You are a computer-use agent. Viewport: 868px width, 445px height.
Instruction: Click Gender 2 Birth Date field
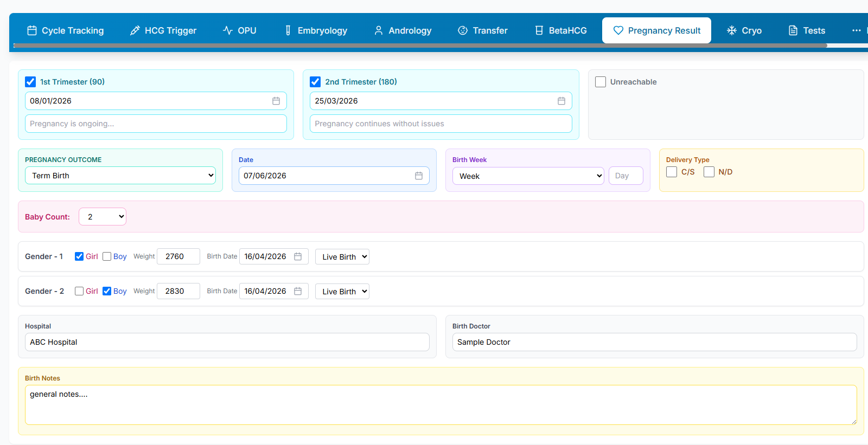point(274,291)
